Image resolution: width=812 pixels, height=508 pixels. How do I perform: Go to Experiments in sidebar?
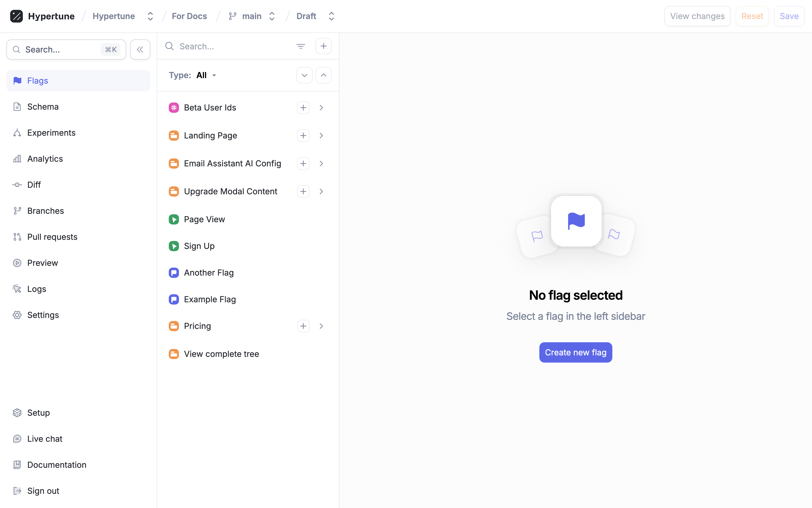click(x=51, y=133)
